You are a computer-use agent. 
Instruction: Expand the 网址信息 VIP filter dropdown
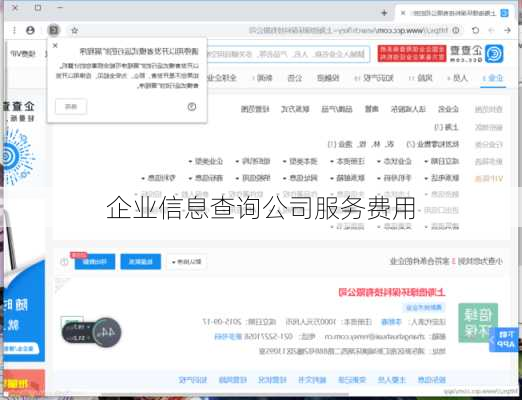[x=300, y=178]
